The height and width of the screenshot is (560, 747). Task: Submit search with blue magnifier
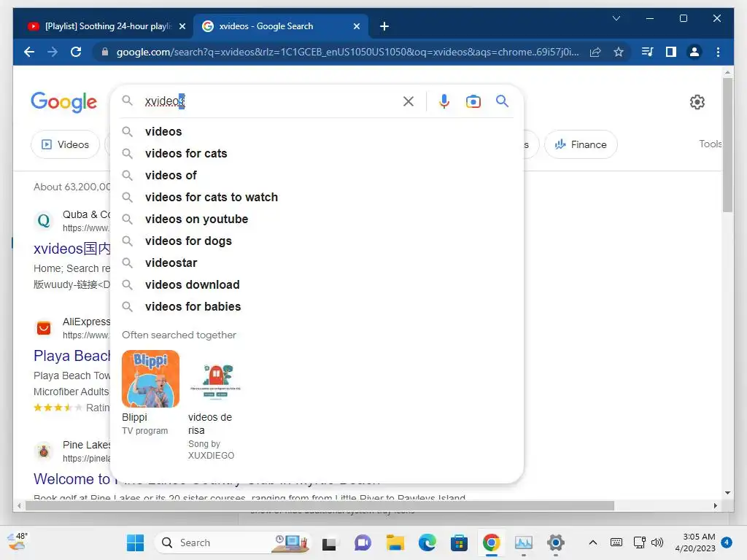coord(502,101)
